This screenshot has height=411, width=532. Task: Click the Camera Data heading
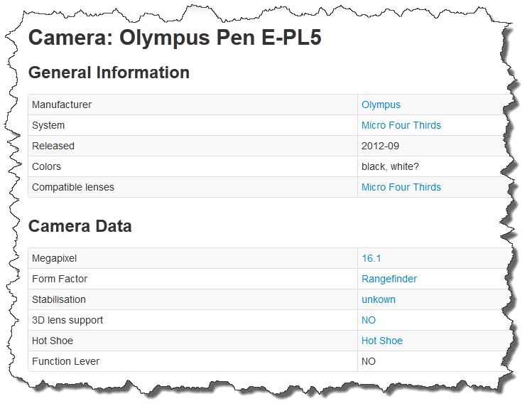[x=80, y=226]
